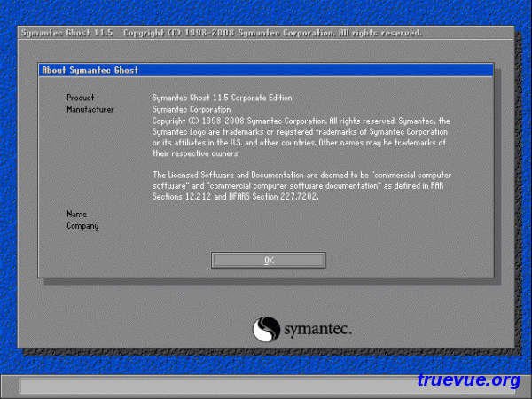The height and width of the screenshot is (399, 532).
Task: Click the 'Symantec Corporation' manufacturer value
Action: click(192, 110)
